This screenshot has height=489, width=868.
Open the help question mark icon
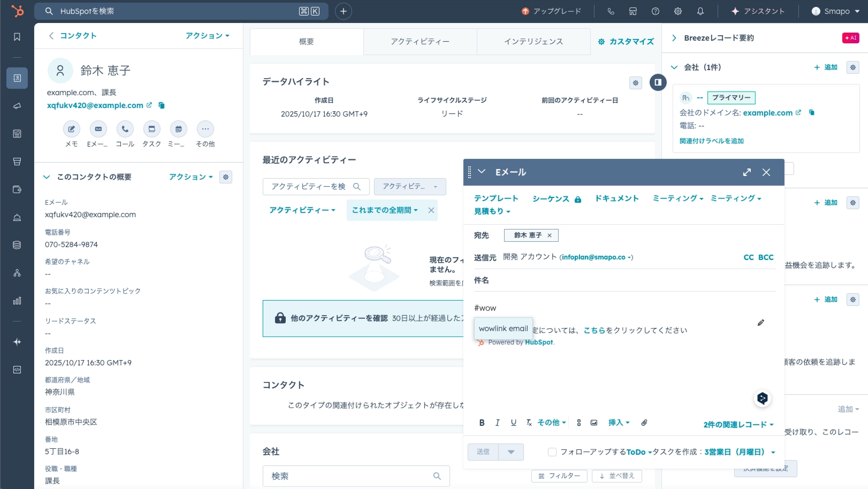[656, 11]
